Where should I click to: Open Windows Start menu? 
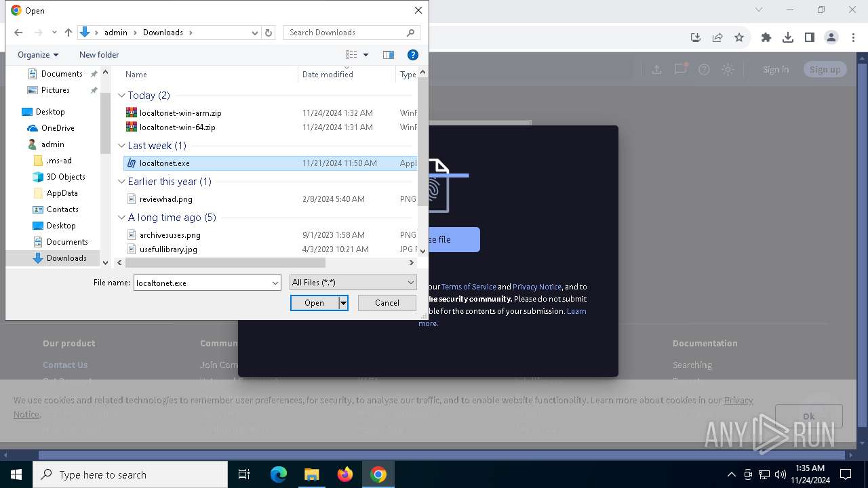coord(16,474)
